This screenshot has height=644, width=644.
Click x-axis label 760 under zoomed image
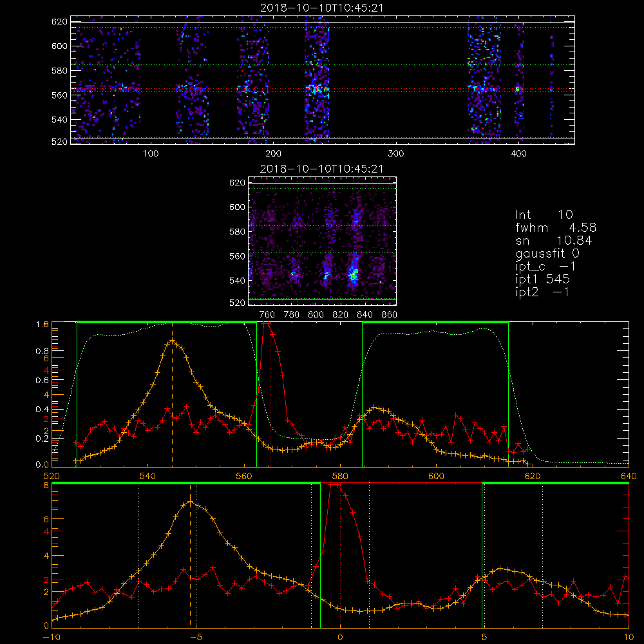(x=267, y=315)
